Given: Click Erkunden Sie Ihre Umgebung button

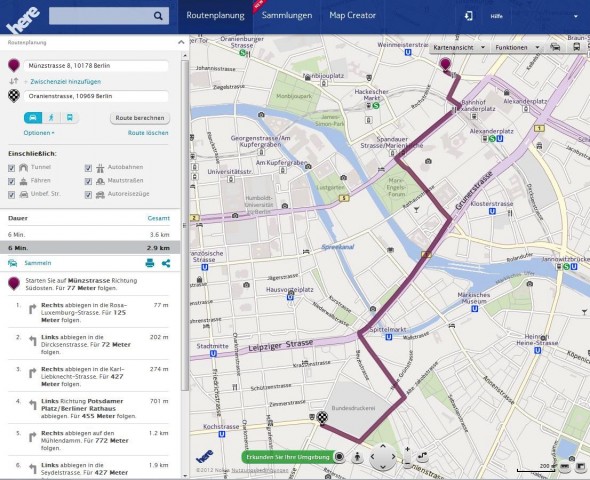Looking at the screenshot, I should tap(288, 457).
